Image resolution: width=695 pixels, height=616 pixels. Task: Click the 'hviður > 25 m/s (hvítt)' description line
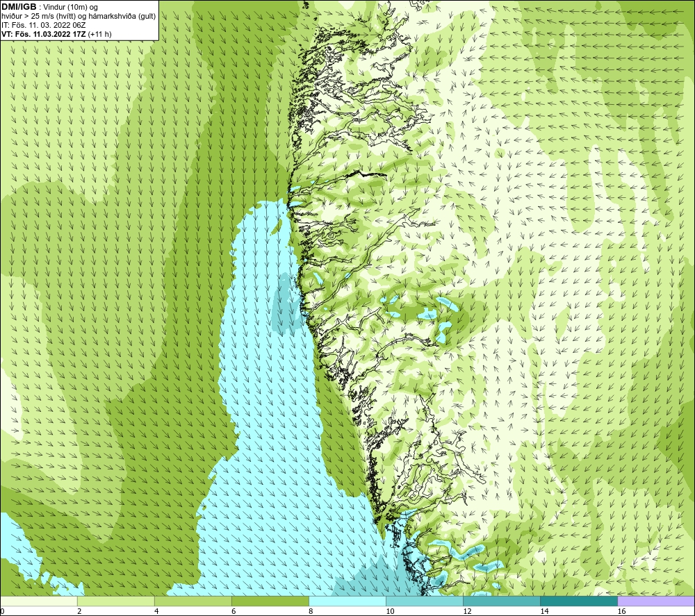point(79,17)
